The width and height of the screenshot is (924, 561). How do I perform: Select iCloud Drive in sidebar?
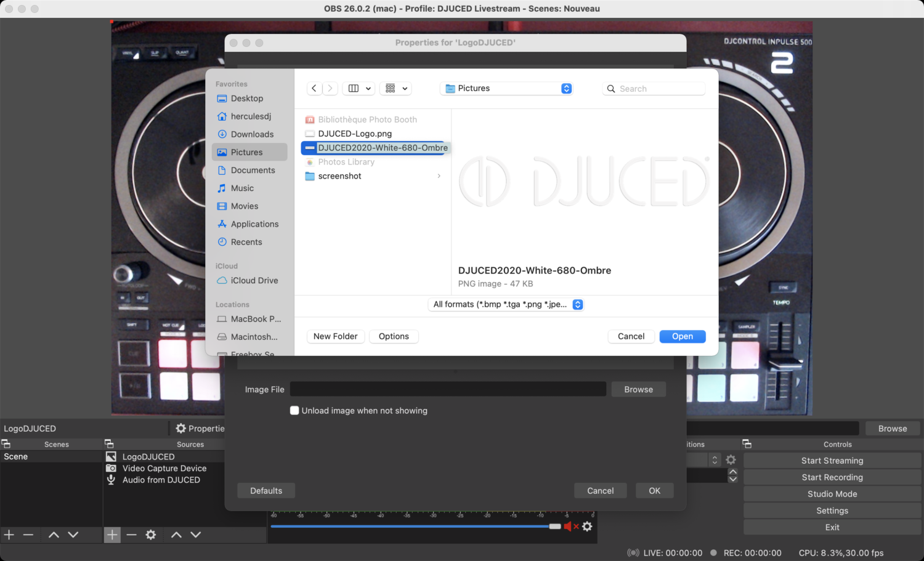(x=254, y=281)
